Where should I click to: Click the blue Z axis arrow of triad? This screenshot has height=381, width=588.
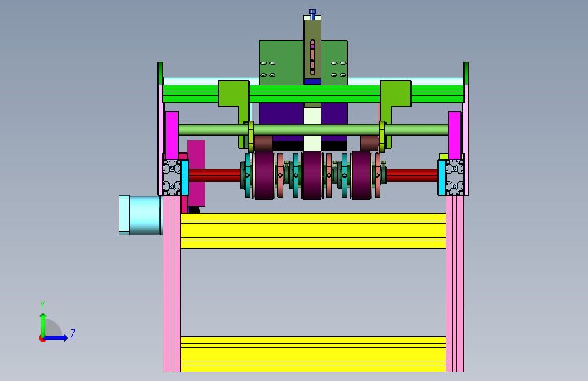tap(56, 338)
